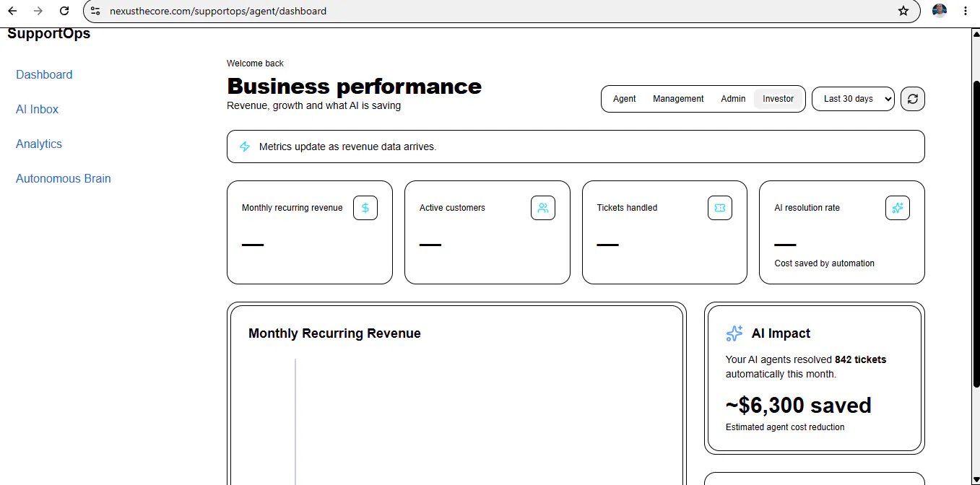This screenshot has height=485, width=980.
Task: Open the Dashboard link in the sidebar
Action: point(44,74)
